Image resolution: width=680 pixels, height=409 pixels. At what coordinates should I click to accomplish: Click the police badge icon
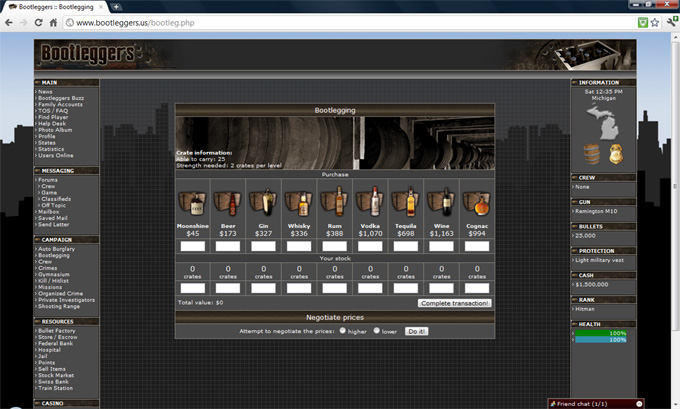coord(616,153)
